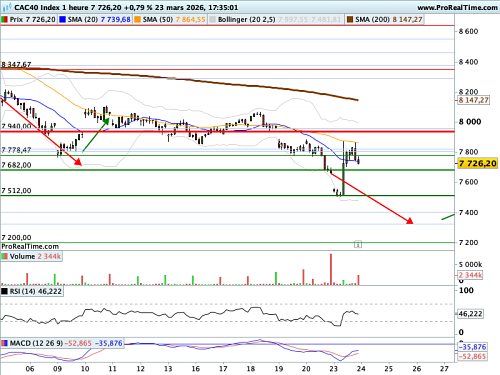Click date 20 on the time axis
The width and height of the screenshot is (500, 375).
(x=306, y=369)
